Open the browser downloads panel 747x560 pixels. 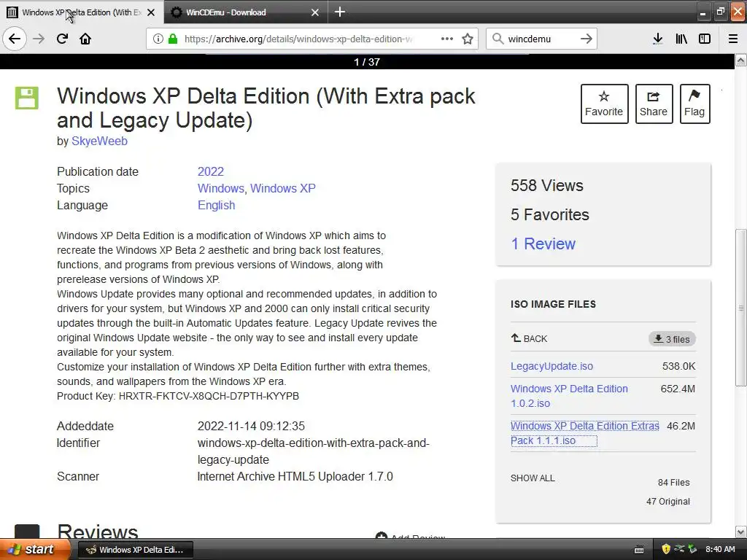tap(657, 39)
